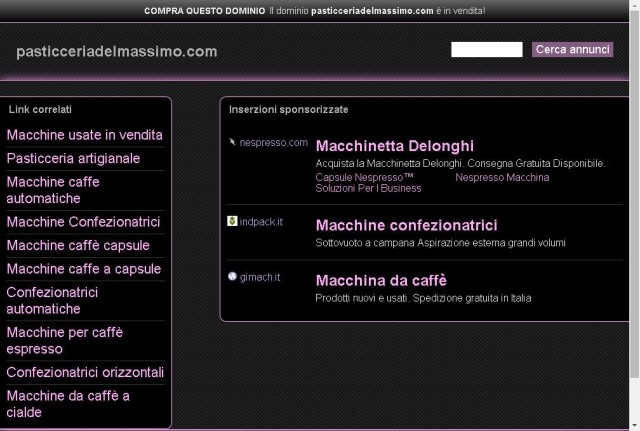This screenshot has height=431, width=640.
Task: Click the Link correlati heading
Action: pos(40,109)
